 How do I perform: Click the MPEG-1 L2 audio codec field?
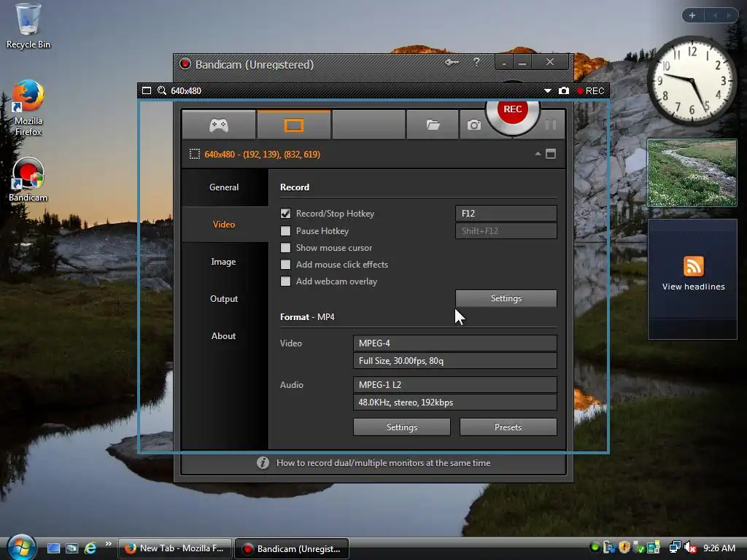[x=455, y=385]
